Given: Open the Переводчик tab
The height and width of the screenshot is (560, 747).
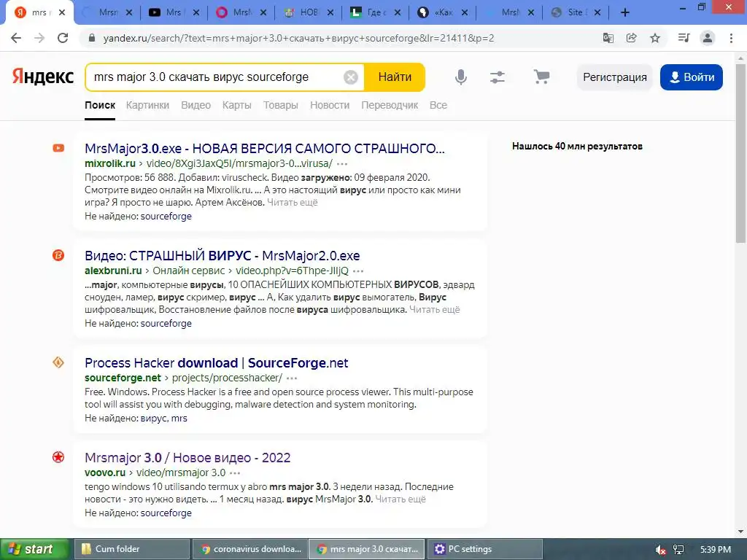Looking at the screenshot, I should tap(390, 105).
